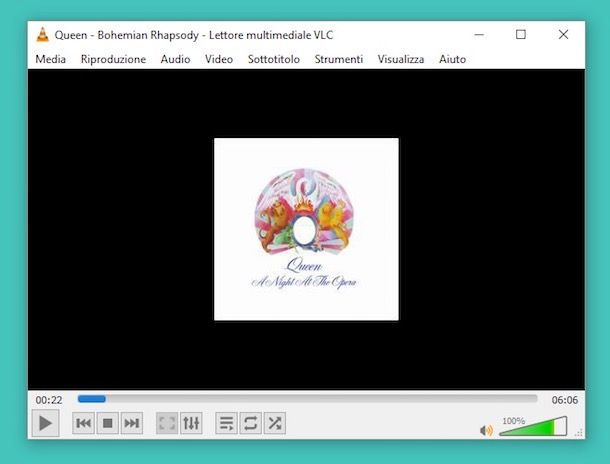Click the window resize grip
This screenshot has height=464, width=610.
click(x=579, y=432)
